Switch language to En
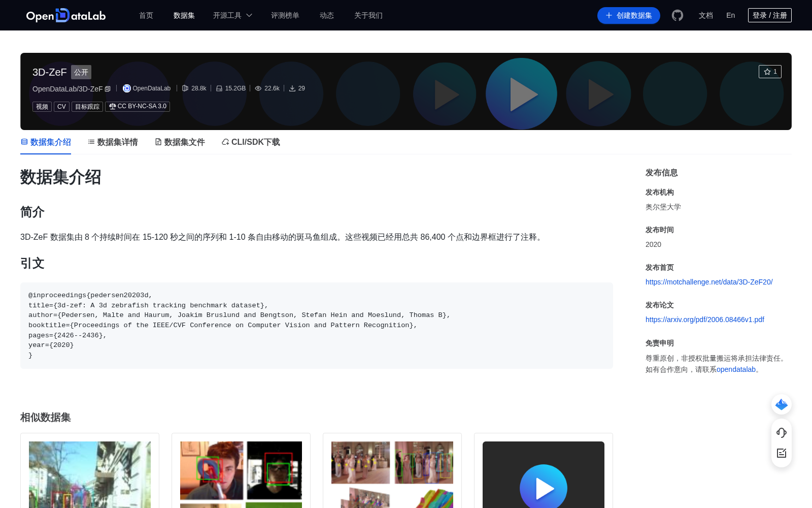The height and width of the screenshot is (508, 812). click(731, 15)
